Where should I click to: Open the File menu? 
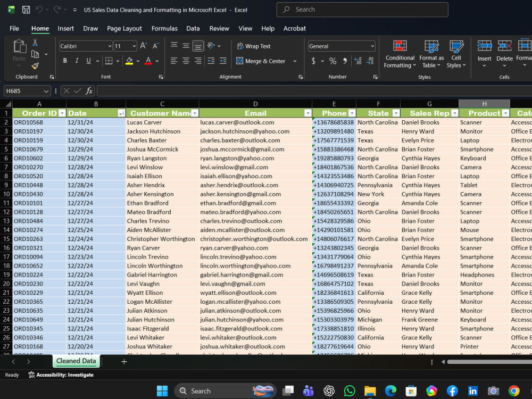pos(14,29)
